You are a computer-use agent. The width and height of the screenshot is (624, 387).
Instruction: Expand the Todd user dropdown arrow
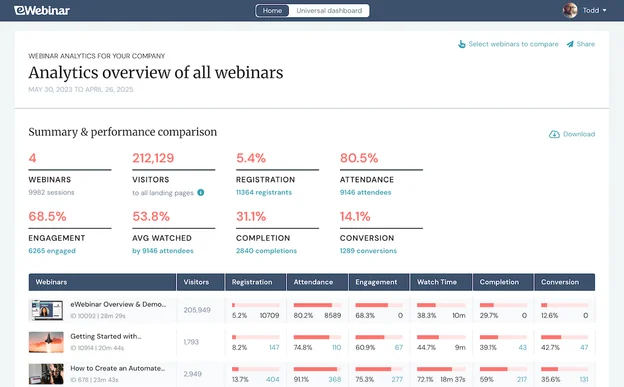604,11
